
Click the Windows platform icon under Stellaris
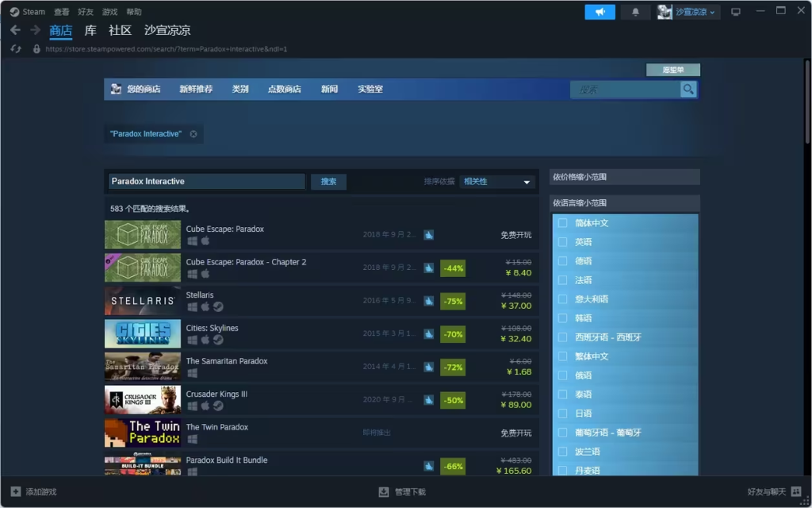point(192,307)
